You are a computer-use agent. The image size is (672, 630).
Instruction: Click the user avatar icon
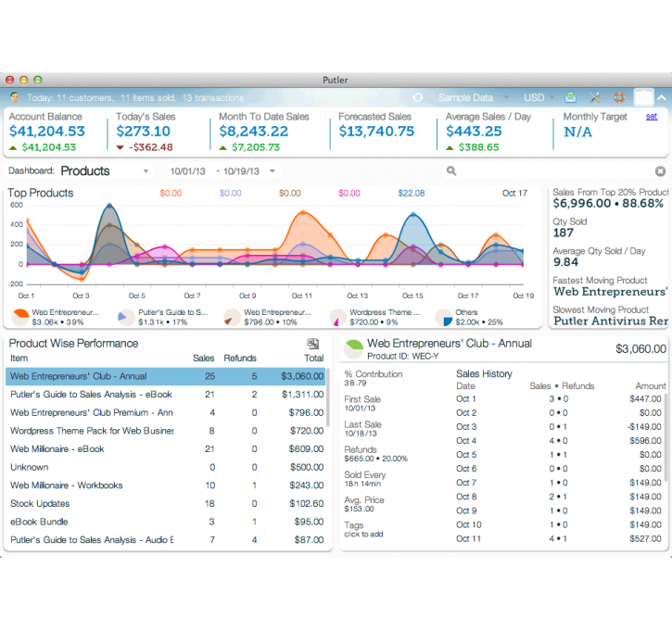point(15,97)
